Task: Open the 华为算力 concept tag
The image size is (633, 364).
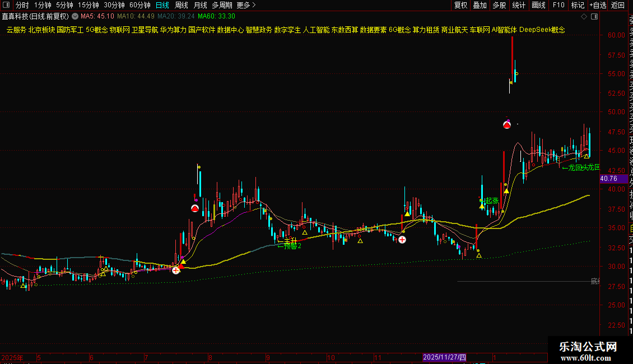Action: (173, 30)
